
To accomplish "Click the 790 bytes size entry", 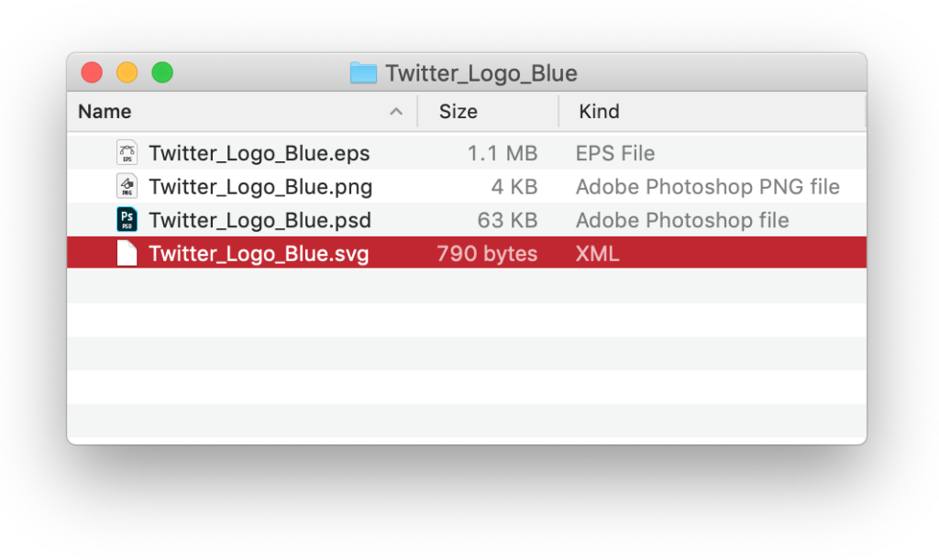I will [x=487, y=254].
